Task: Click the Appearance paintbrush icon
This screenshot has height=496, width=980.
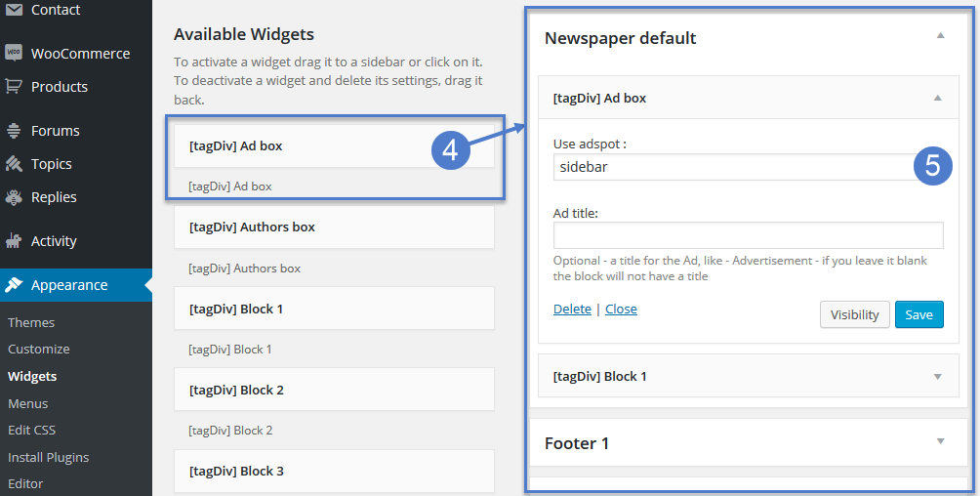Action: click(x=14, y=284)
